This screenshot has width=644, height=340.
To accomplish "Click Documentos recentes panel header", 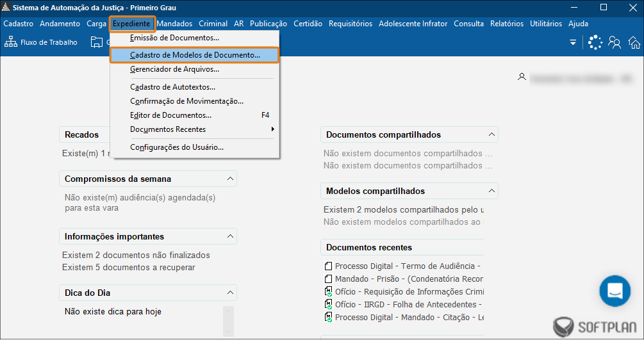I will click(x=402, y=247).
